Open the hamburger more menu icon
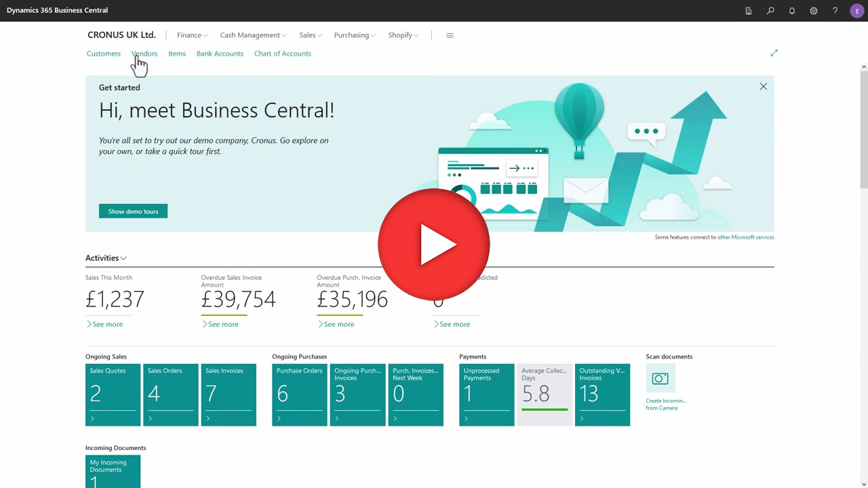The image size is (868, 488). (450, 35)
